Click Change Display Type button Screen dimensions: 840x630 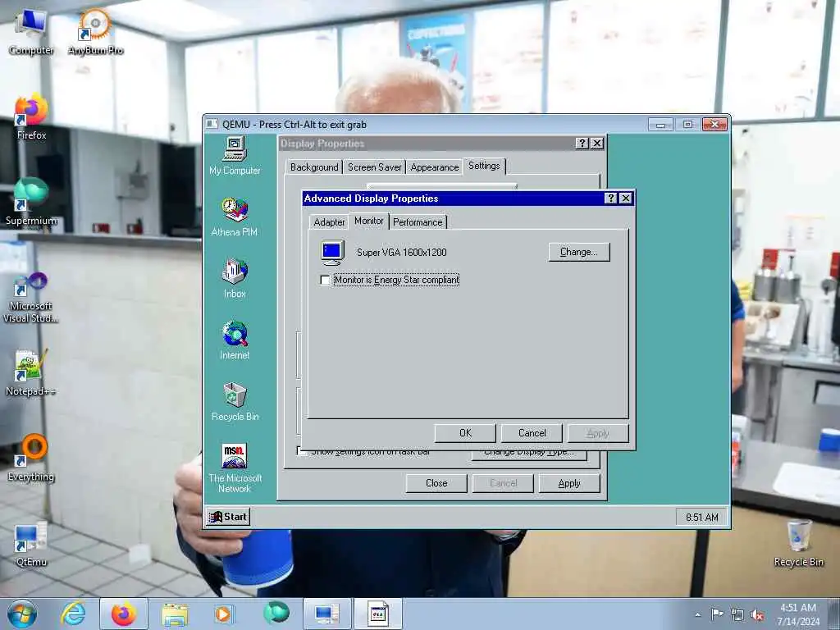pos(529,454)
